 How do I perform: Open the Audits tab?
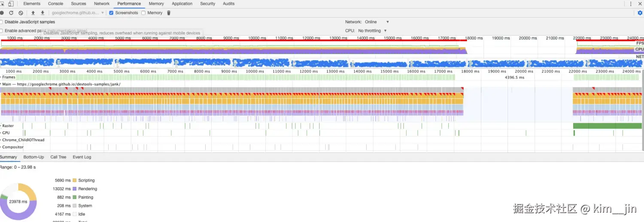(229, 4)
